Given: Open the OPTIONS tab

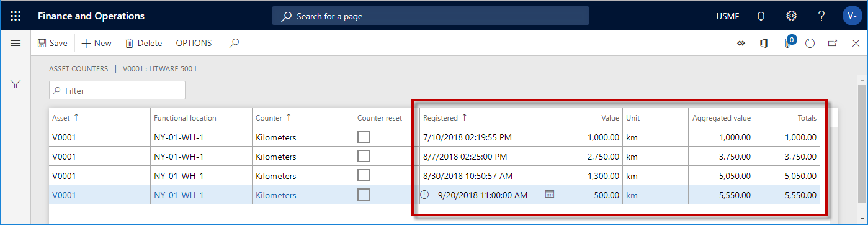Looking at the screenshot, I should point(194,44).
